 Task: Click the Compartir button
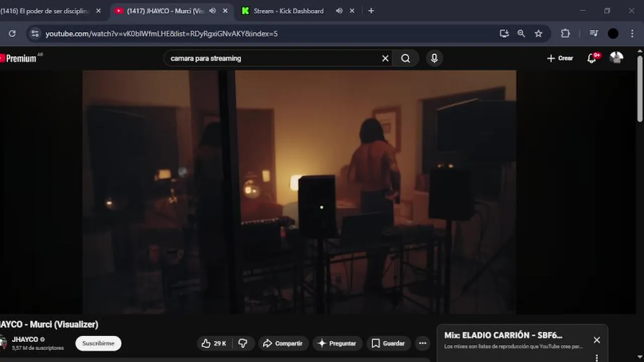click(283, 343)
